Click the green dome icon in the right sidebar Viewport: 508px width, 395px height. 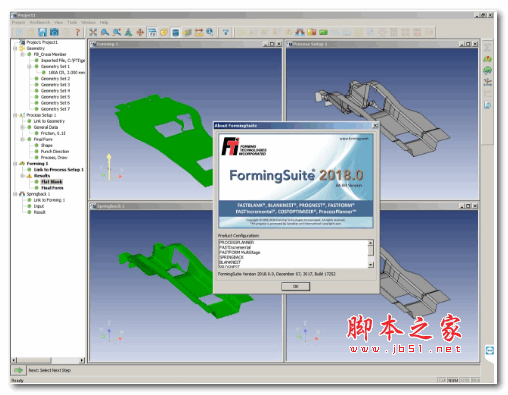(487, 70)
